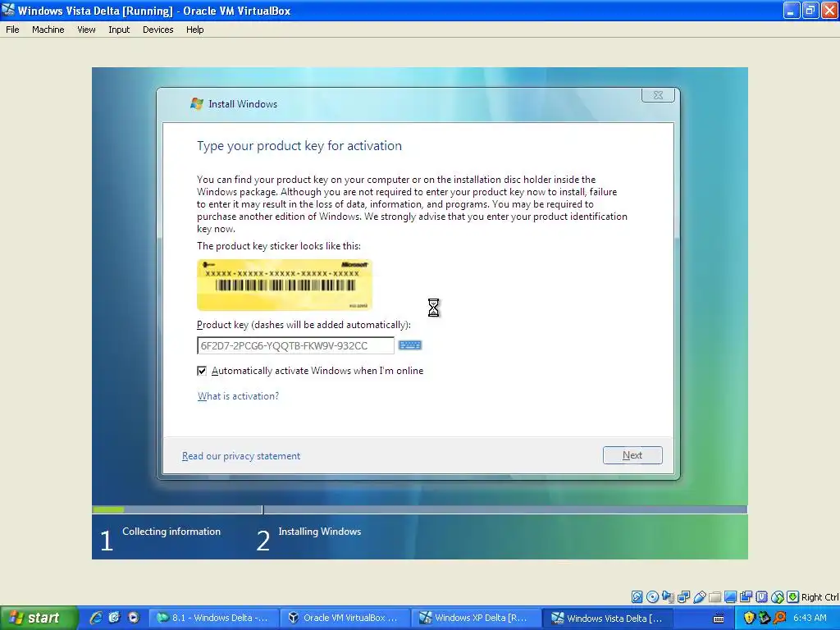Restore down the VirtualBox window
Image resolution: width=840 pixels, height=630 pixels.
click(x=810, y=10)
